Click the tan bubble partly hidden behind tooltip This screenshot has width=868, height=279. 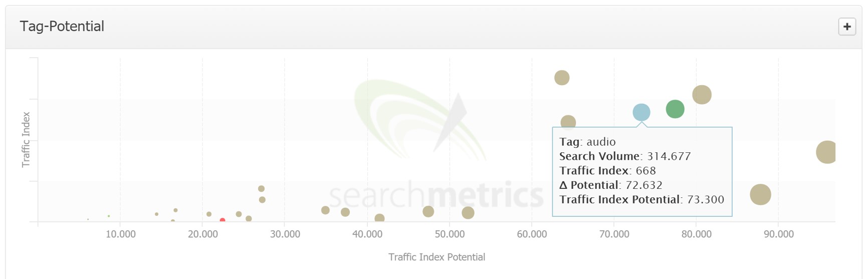tap(568, 121)
